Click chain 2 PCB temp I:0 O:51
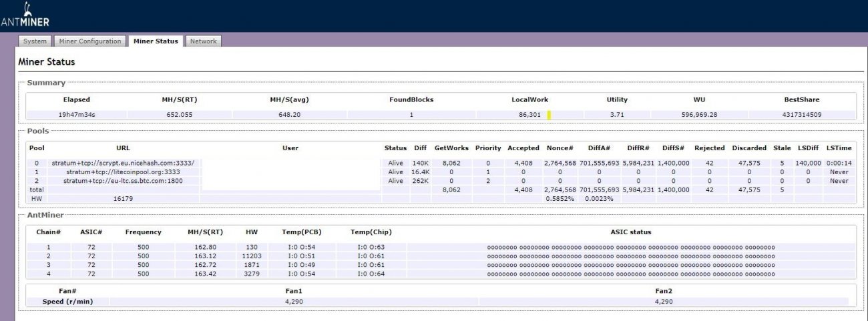868x321 pixels. coord(302,256)
